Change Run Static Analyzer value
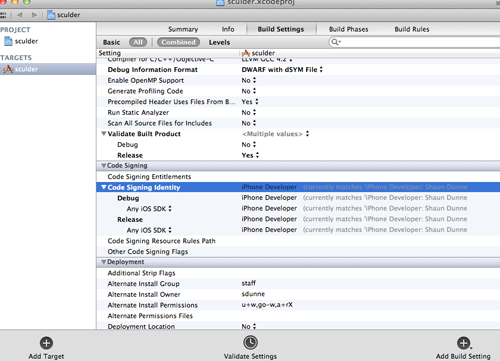 249,112
